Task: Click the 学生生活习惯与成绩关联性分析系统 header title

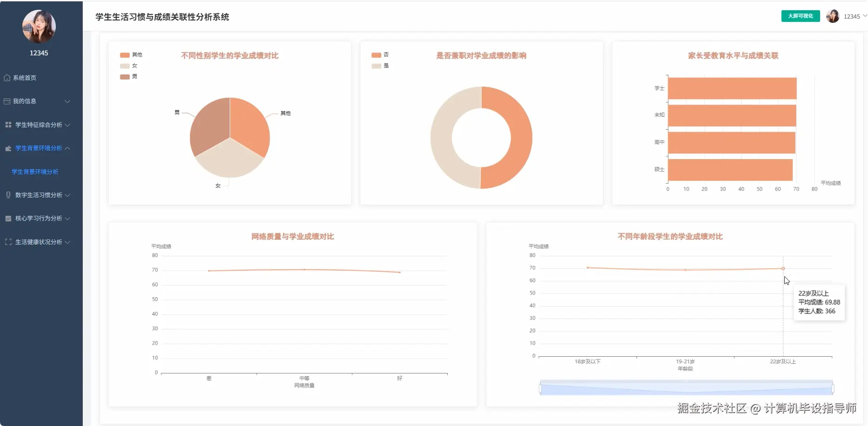Action: tap(162, 17)
